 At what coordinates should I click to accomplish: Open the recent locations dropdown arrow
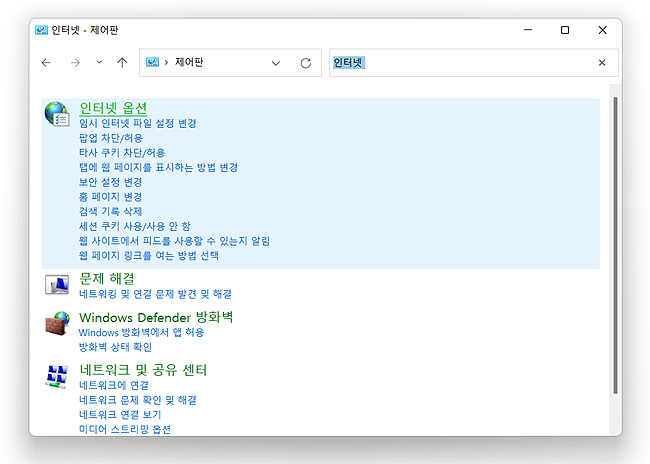[x=99, y=62]
